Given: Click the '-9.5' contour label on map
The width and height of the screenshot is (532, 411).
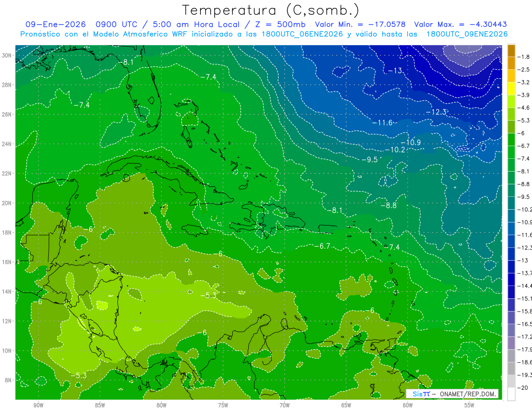Looking at the screenshot, I should pyautogui.click(x=369, y=160).
